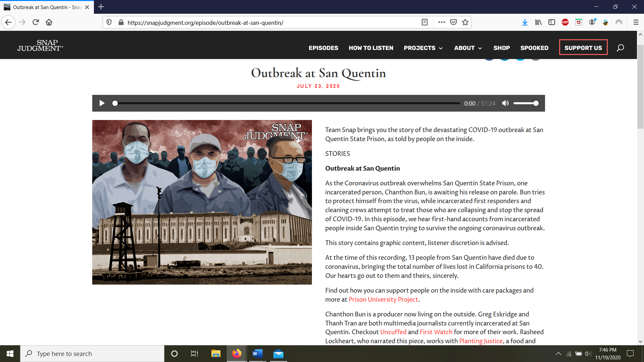The width and height of the screenshot is (644, 362).
Task: Click the Support Us button
Action: tap(583, 48)
